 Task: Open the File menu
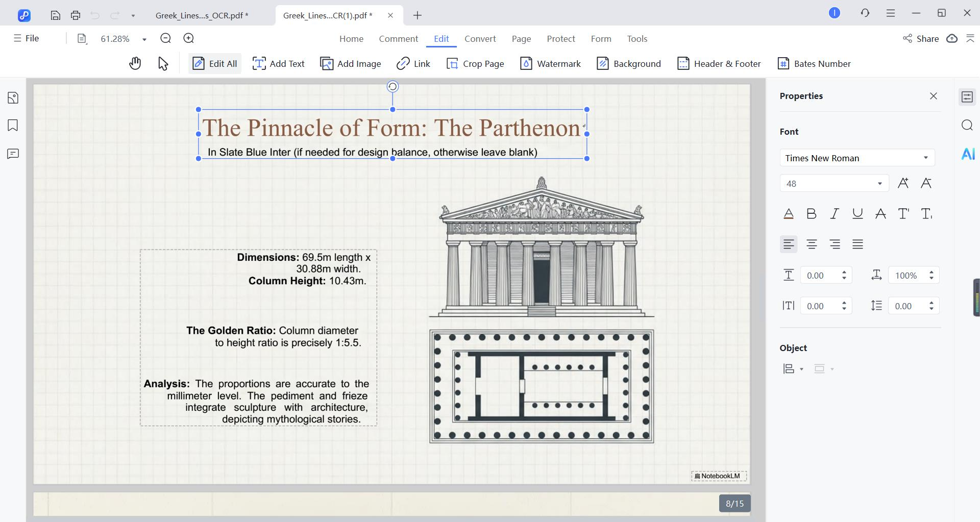(27, 38)
